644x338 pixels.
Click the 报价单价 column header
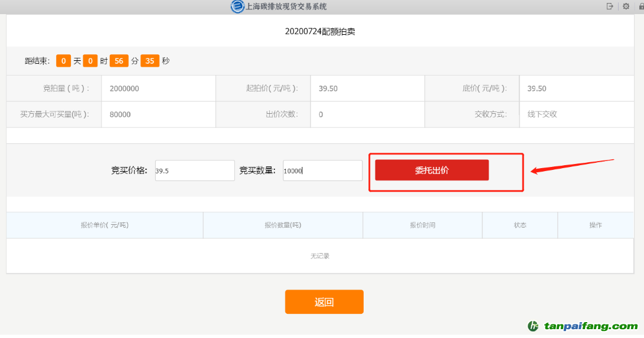(x=104, y=225)
